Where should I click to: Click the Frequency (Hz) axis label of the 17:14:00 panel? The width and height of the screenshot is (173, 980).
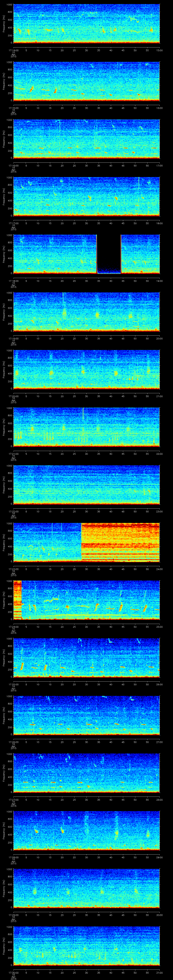[x=4, y=24]
